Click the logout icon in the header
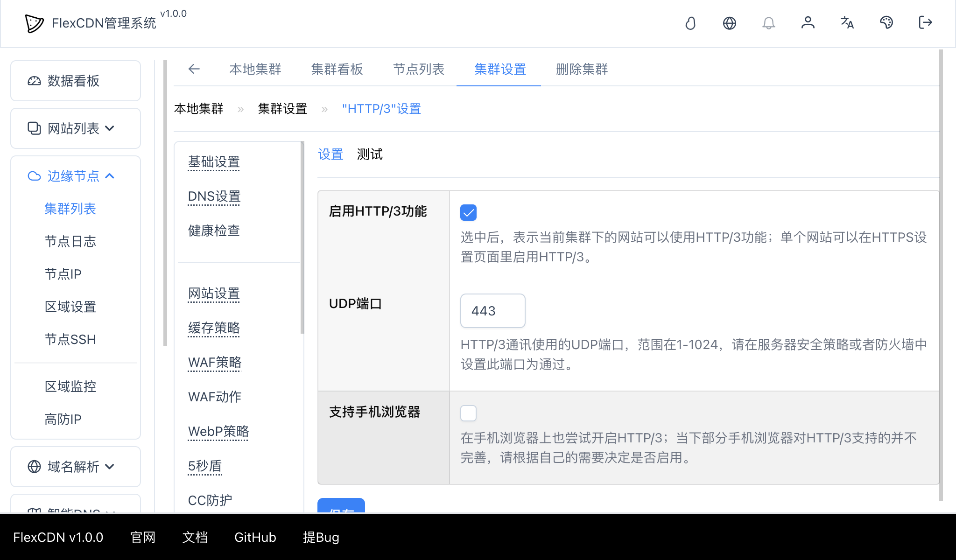 (925, 23)
